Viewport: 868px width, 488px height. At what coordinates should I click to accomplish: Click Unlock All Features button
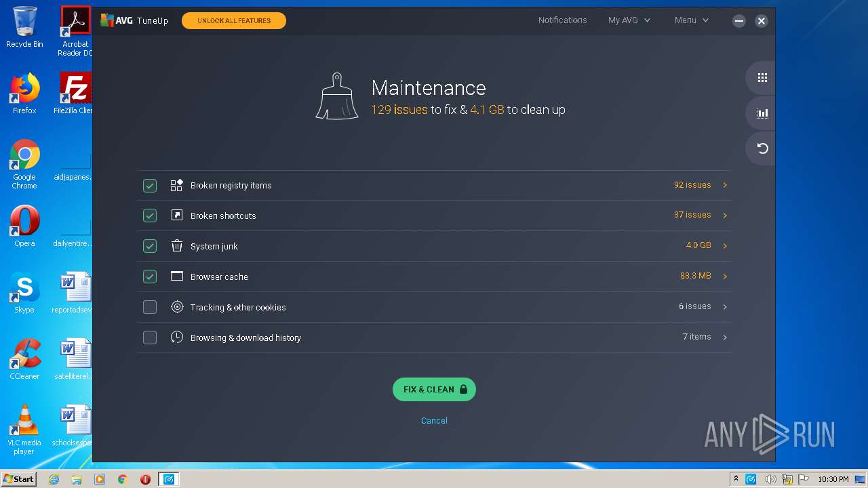[x=234, y=21]
